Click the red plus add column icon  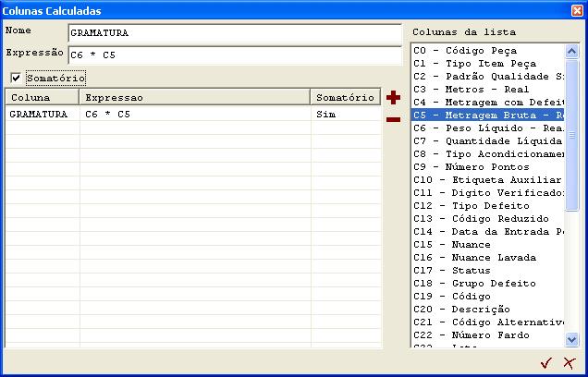click(x=393, y=97)
